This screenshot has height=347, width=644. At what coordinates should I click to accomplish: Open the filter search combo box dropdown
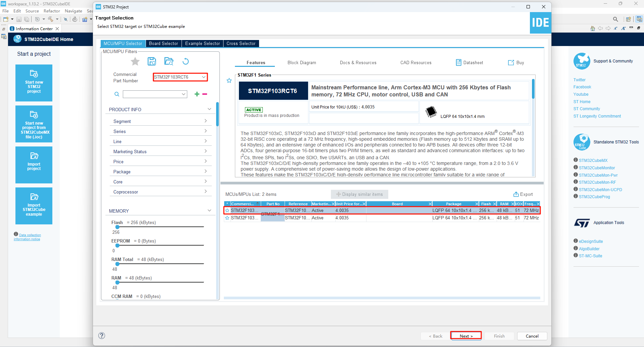tap(184, 94)
